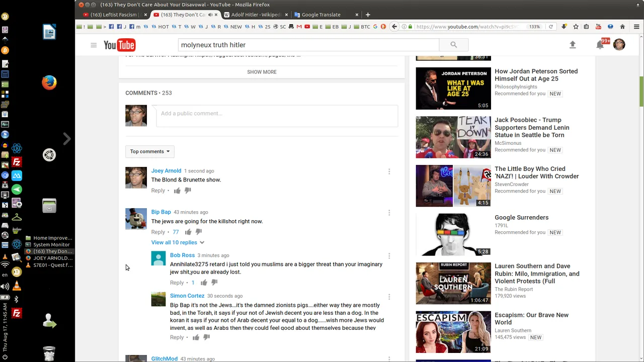Screen dimensions: 644x362
Task: Reply to Joey Arnold's comment
Action: tap(158, 191)
